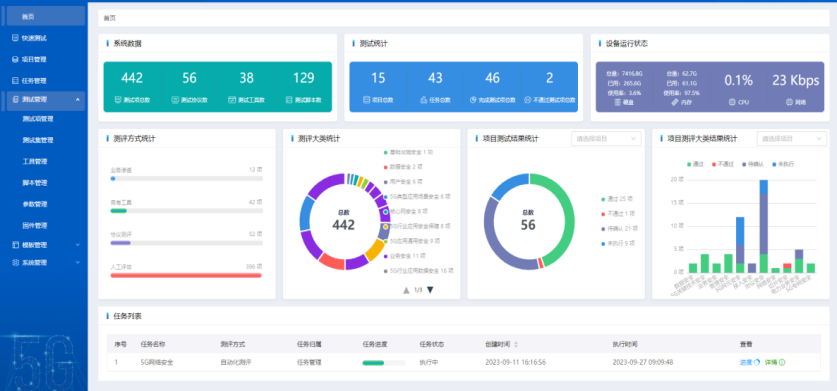Toggle the 通过 legend in bar chart

pyautogui.click(x=694, y=163)
